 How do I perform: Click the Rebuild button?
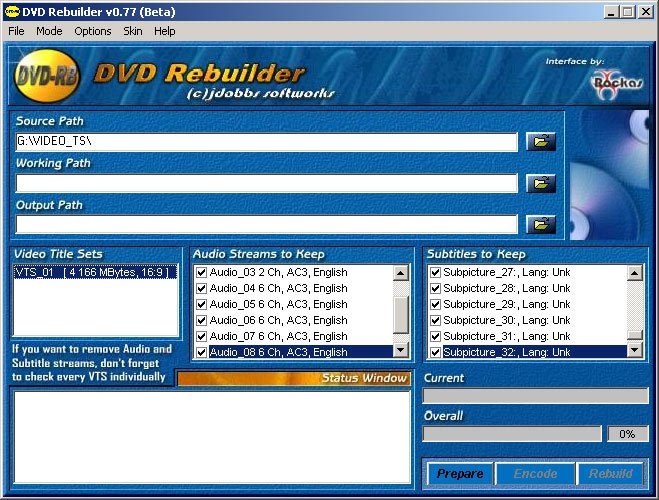tap(610, 474)
